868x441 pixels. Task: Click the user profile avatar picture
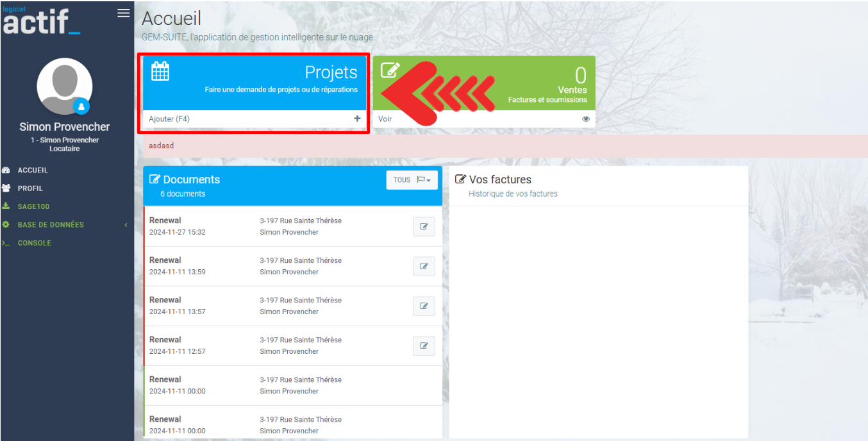(64, 86)
